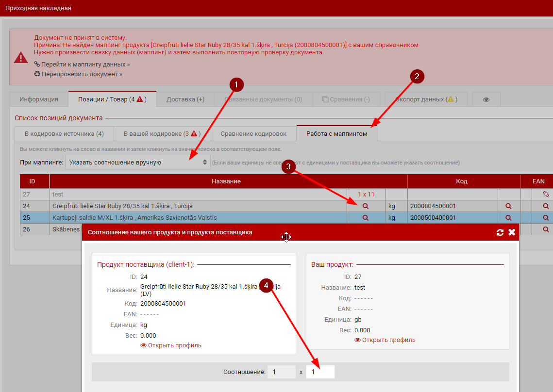553x392 pixels.
Task: Click code search icon next to 2000500400001
Action: [508, 218]
